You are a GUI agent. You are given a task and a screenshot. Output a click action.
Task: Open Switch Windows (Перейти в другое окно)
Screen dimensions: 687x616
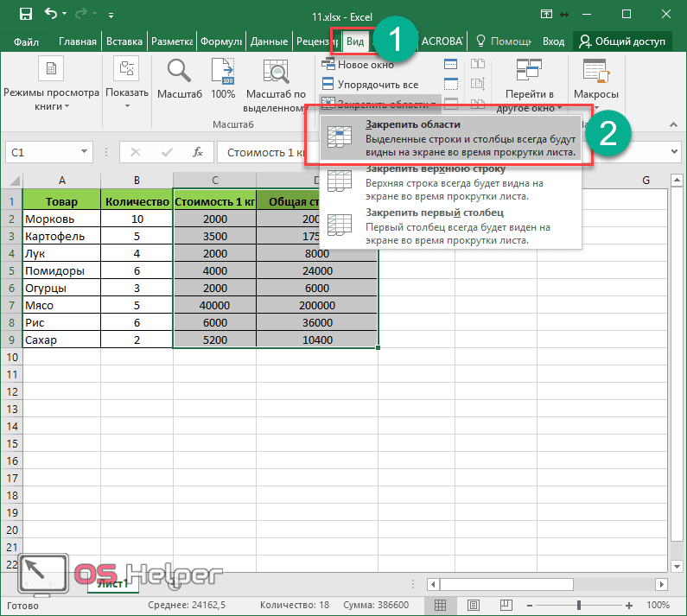tap(529, 86)
